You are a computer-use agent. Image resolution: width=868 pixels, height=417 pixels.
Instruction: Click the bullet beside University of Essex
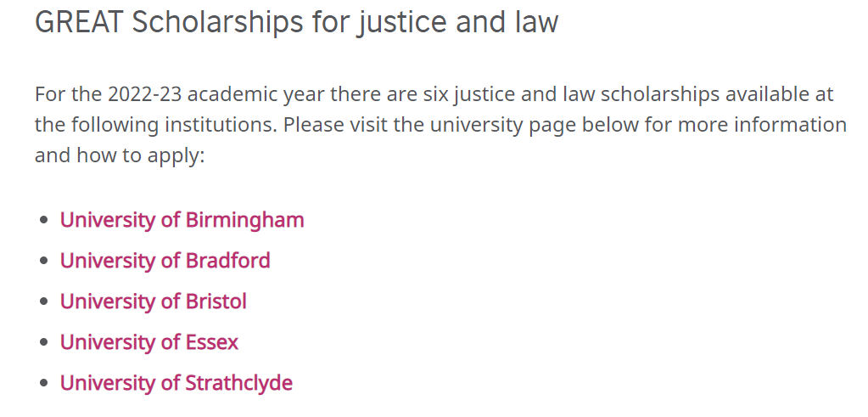pyautogui.click(x=45, y=343)
